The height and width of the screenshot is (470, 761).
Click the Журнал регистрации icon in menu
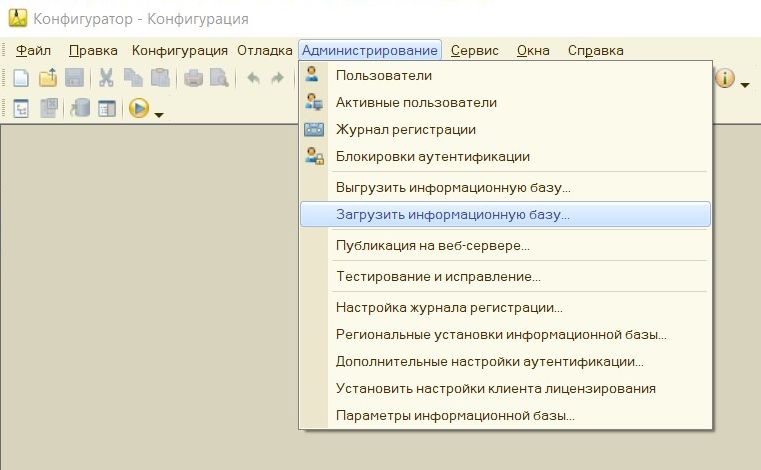(x=314, y=129)
